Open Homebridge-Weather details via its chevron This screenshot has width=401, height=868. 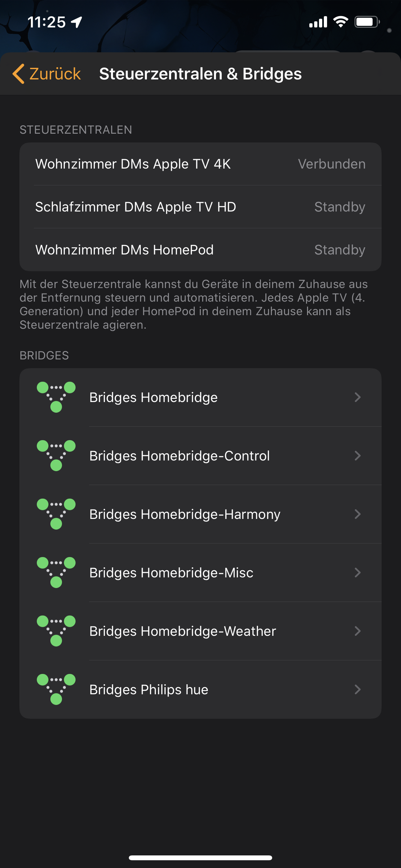coord(357,631)
